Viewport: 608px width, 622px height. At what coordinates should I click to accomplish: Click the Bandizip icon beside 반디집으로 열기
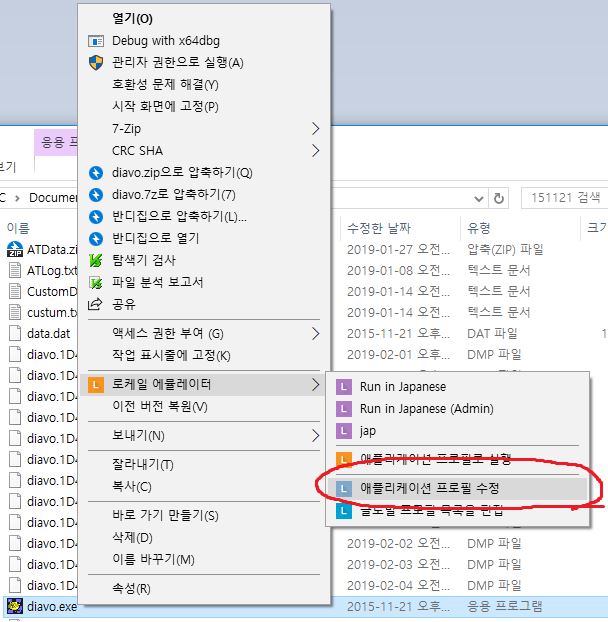tap(96, 238)
